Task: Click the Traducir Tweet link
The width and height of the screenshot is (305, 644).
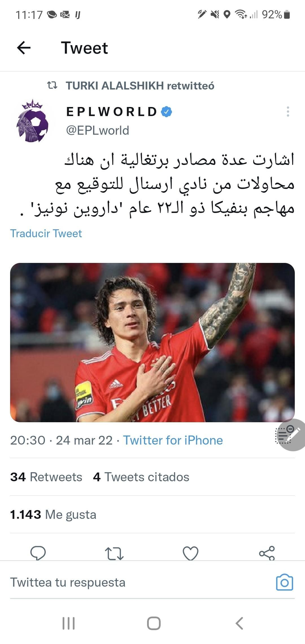Action: coord(46,234)
